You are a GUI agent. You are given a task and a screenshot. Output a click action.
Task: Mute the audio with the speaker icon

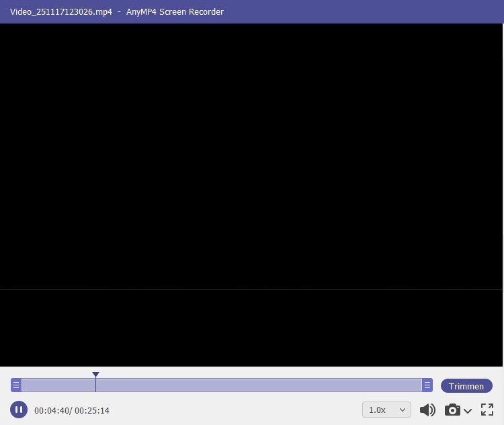click(x=427, y=410)
